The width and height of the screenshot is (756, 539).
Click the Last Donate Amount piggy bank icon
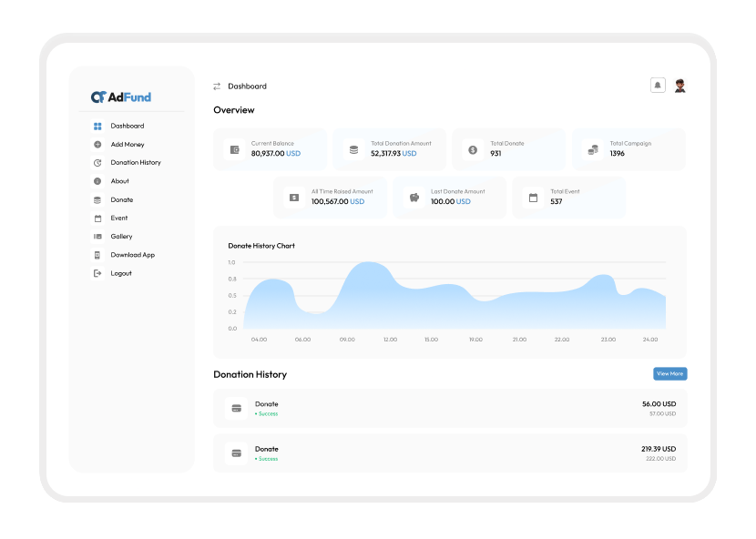click(414, 197)
